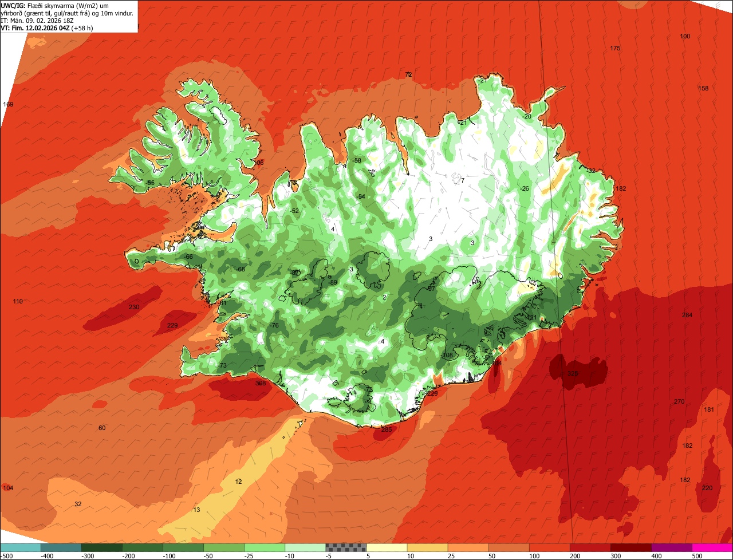This screenshot has width=733, height=560.
Task: Click the flux value 175 on the map
Action: (615, 48)
